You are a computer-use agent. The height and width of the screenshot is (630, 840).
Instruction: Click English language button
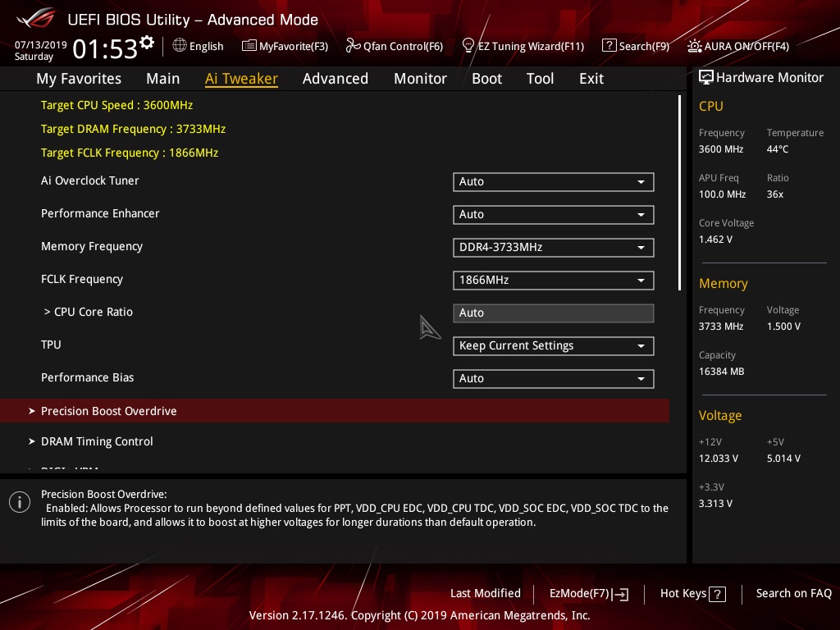(199, 46)
